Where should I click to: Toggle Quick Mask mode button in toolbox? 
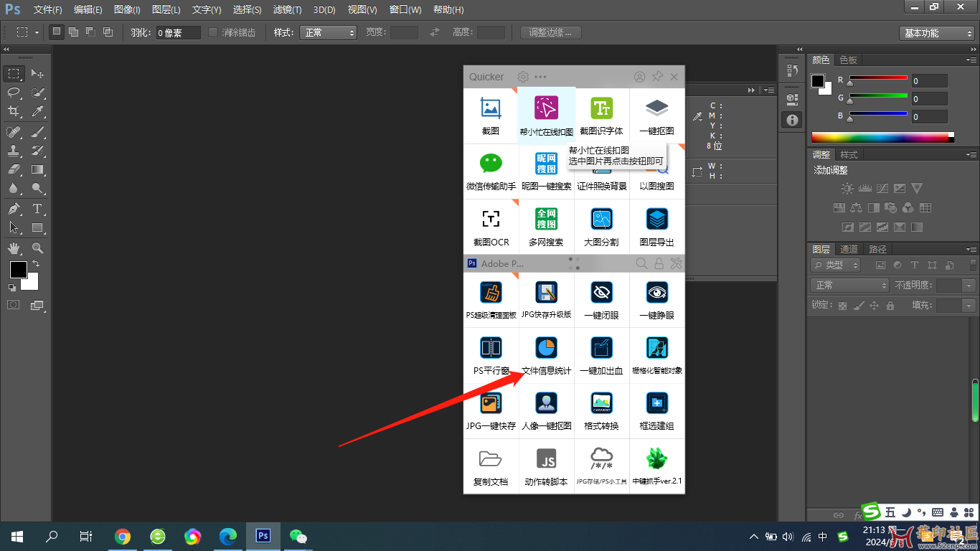click(x=14, y=305)
